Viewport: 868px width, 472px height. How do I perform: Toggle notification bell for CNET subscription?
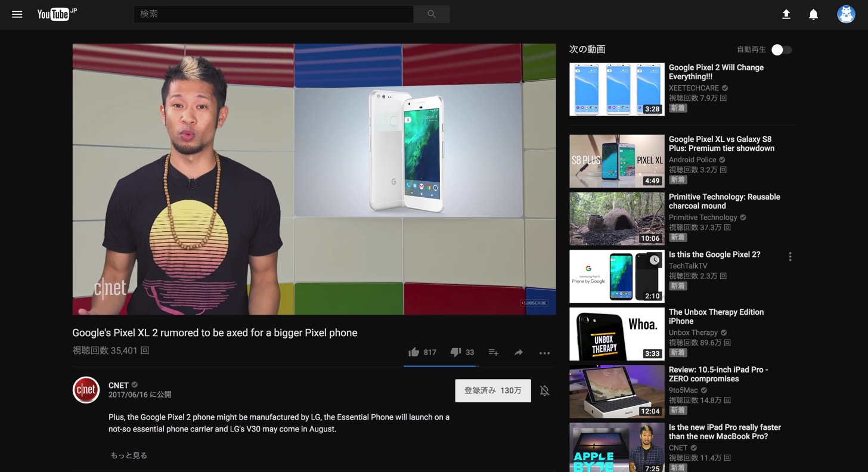pos(544,391)
